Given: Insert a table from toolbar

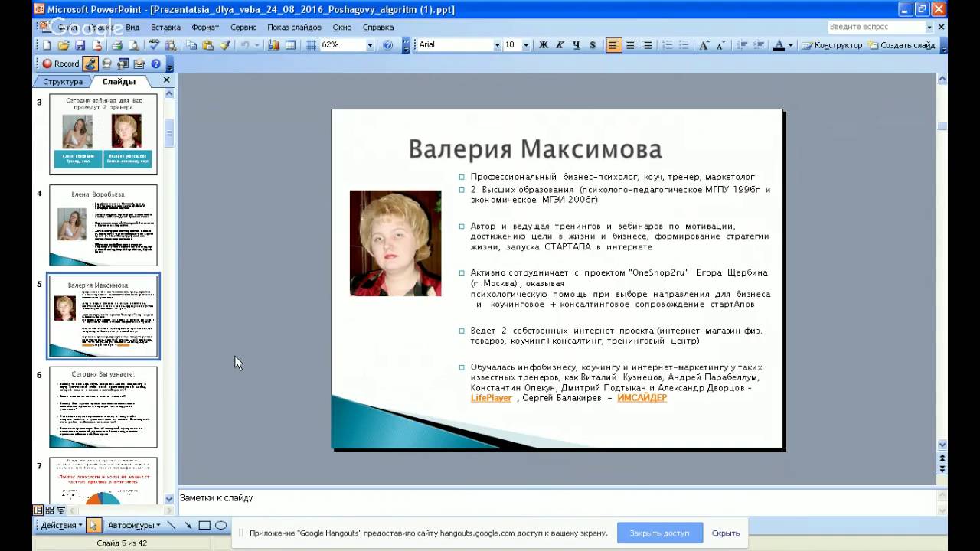Looking at the screenshot, I should (x=291, y=45).
